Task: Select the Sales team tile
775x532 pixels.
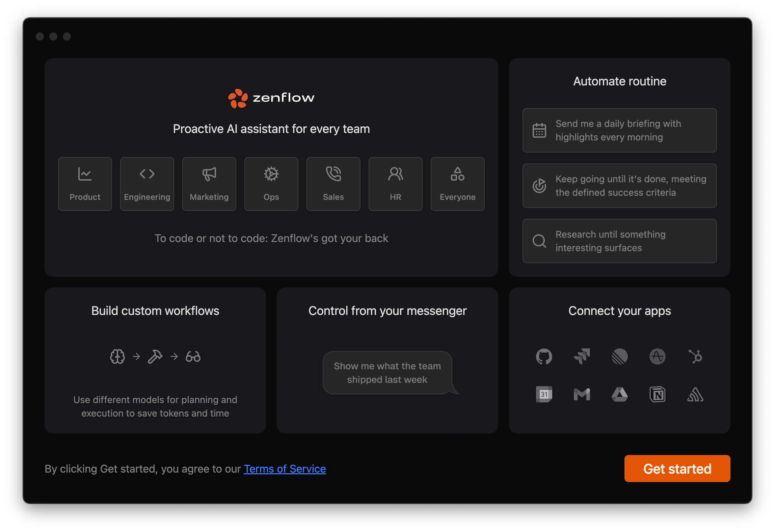Action: [333, 184]
